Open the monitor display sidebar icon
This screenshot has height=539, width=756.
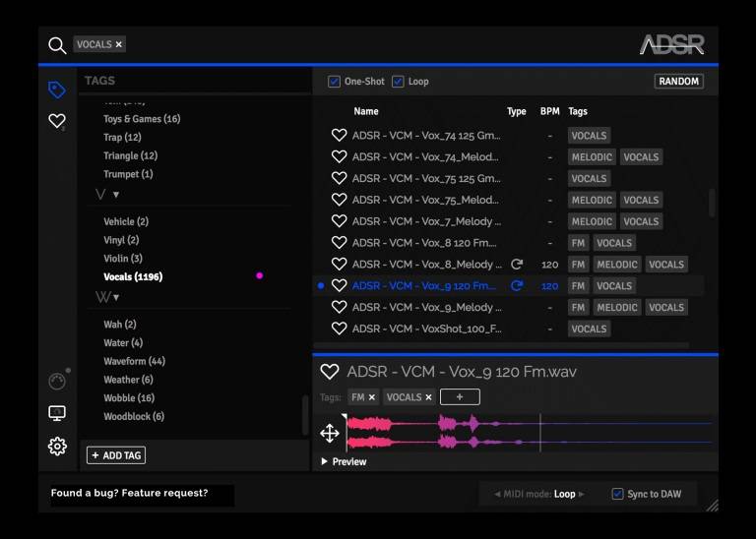[57, 413]
